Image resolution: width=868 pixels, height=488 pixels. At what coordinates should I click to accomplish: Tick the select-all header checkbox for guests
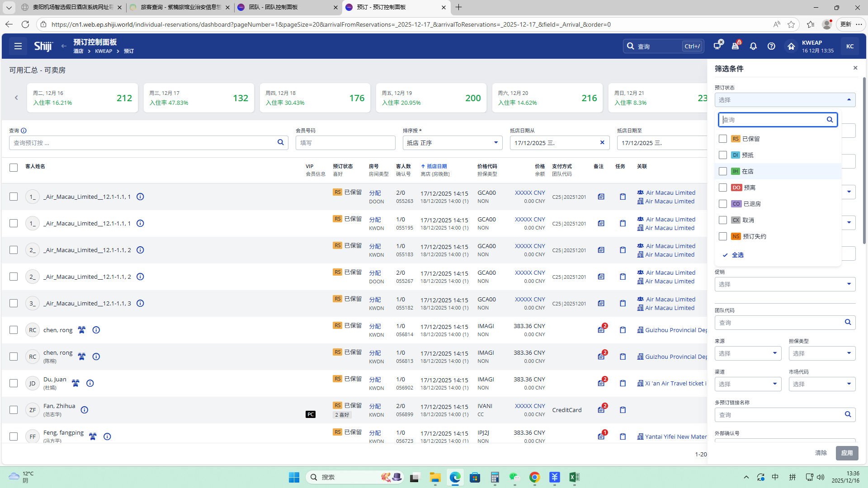14,168
